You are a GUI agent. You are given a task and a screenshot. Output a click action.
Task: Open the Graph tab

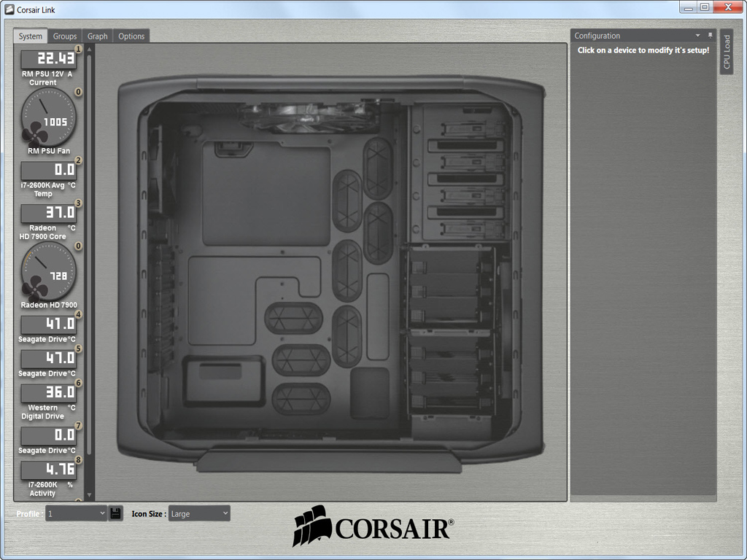click(x=98, y=36)
